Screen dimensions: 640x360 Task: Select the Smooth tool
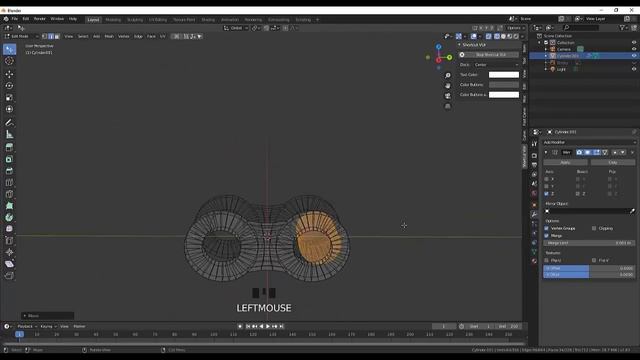click(9, 229)
